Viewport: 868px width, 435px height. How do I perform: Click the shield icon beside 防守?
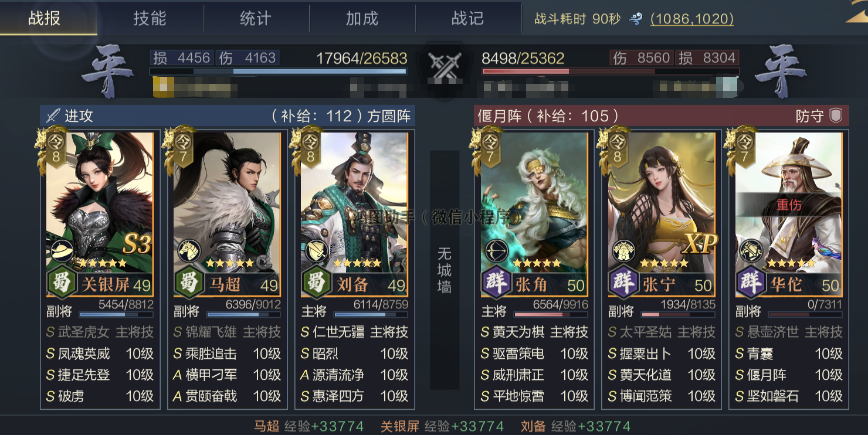click(x=836, y=116)
